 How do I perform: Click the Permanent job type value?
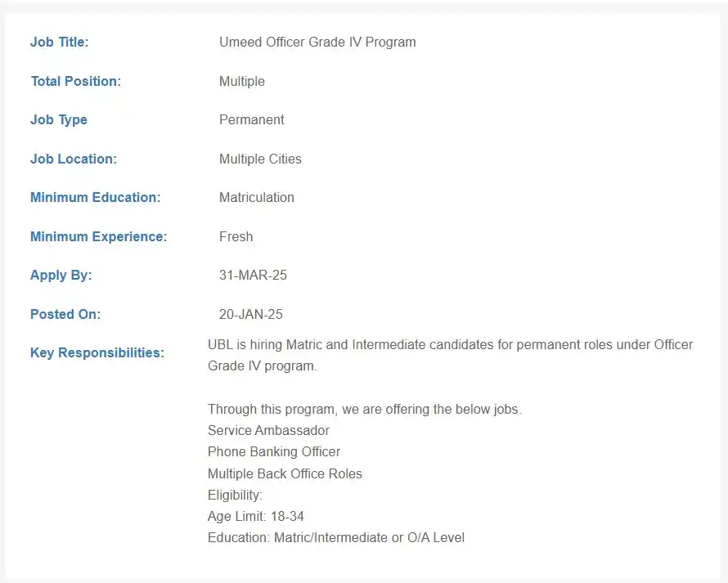(252, 119)
